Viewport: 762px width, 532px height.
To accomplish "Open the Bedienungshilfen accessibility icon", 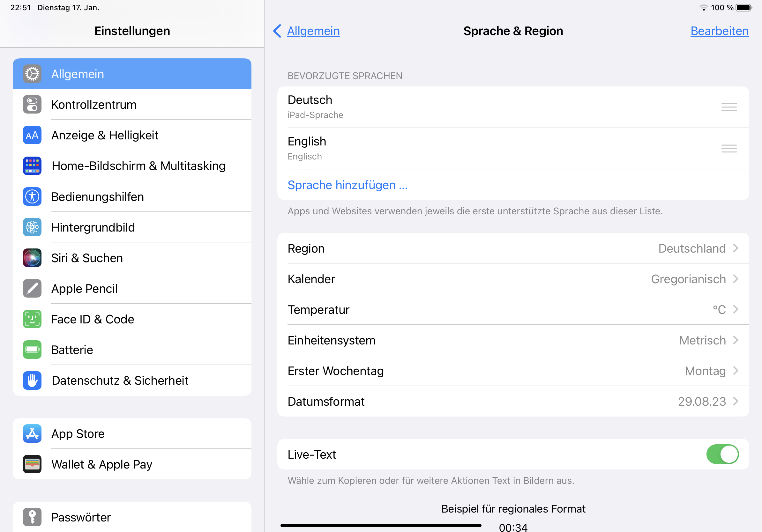I will point(32,197).
